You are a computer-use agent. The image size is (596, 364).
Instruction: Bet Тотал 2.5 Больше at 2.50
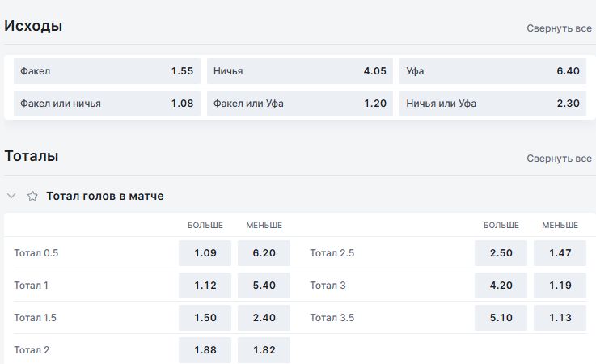(501, 253)
